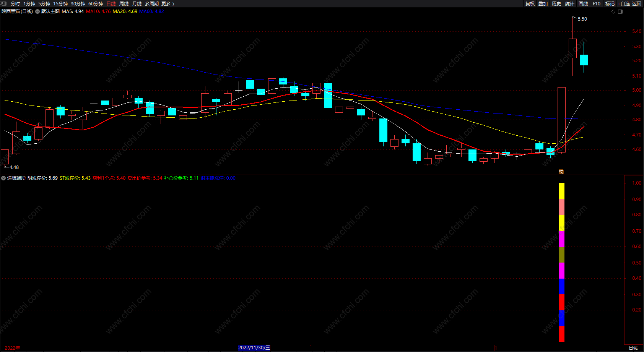This screenshot has width=644, height=352.
Task: Toggle the right side panel icon
Action: 620,11
